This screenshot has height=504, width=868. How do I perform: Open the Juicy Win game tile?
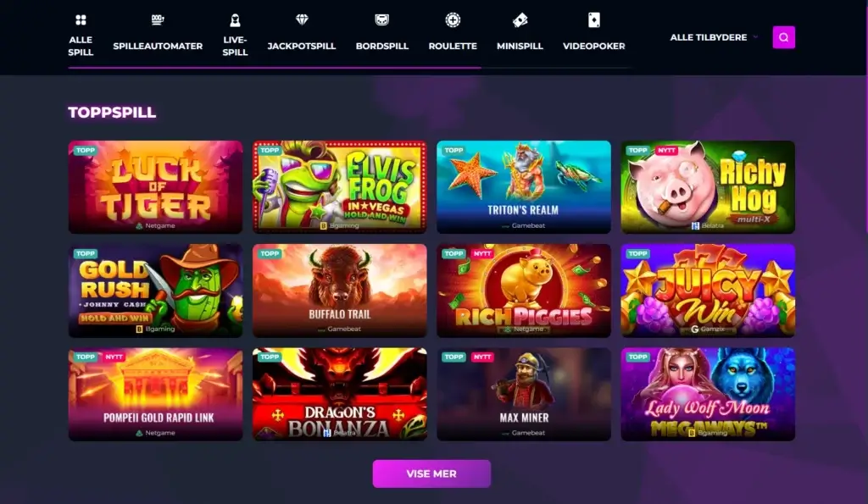click(708, 291)
